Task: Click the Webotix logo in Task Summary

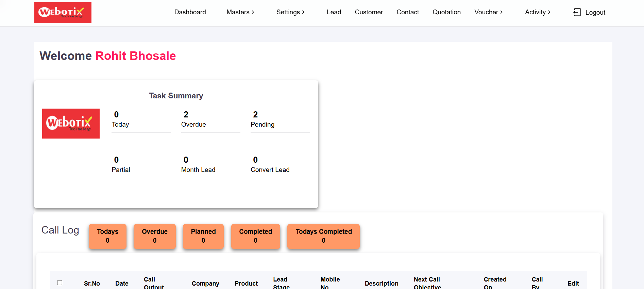Action: [71, 124]
